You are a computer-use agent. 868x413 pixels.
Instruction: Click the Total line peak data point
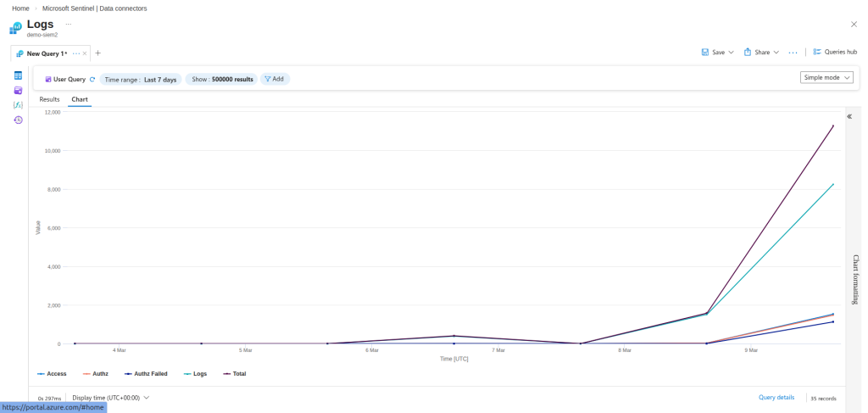(832, 126)
